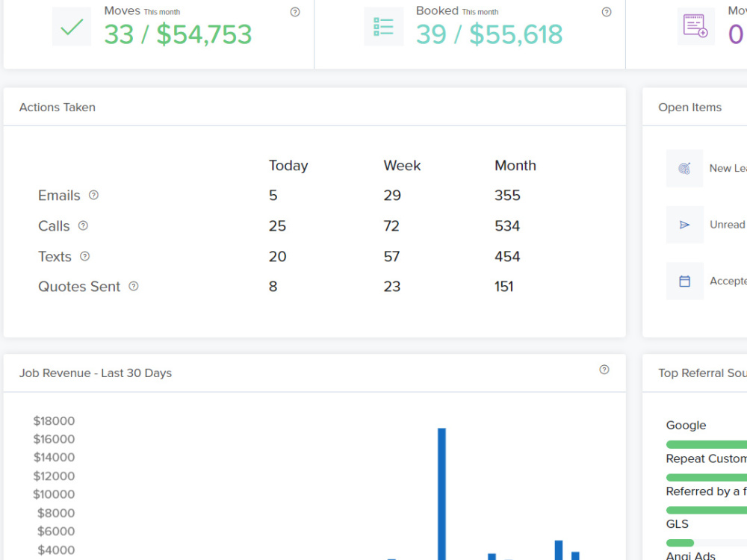Click the Calls row label
Screen dimensions: 747x560
pyautogui.click(x=54, y=225)
